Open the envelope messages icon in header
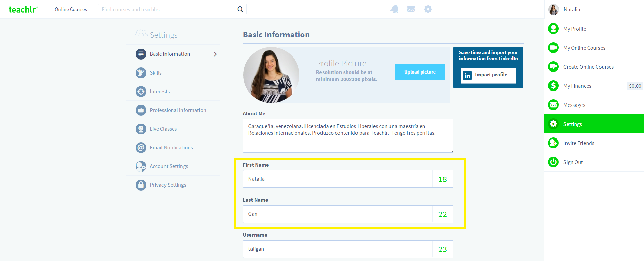 (x=411, y=9)
